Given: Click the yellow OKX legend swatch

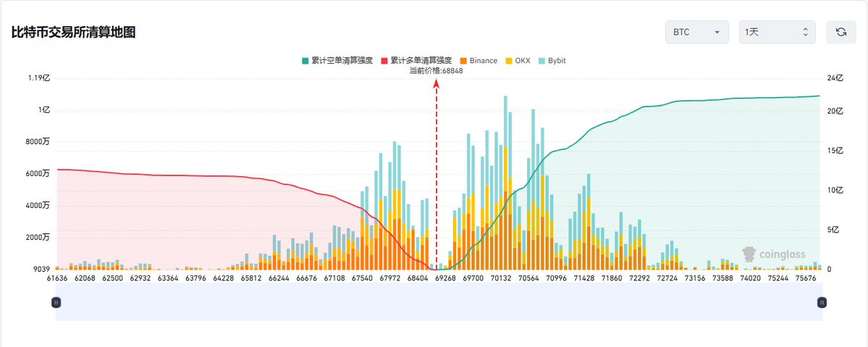Looking at the screenshot, I should [510, 60].
